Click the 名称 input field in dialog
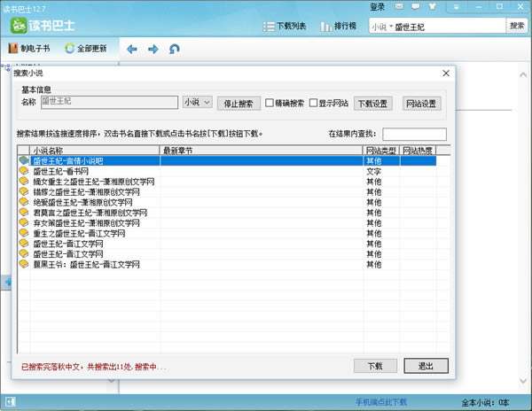The height and width of the screenshot is (411, 532). [x=109, y=103]
